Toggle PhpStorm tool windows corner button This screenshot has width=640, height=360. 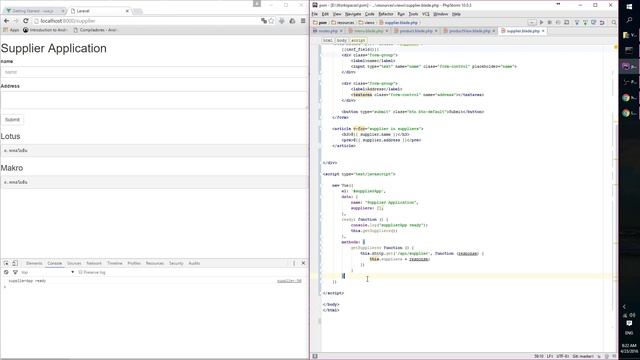pos(315,356)
